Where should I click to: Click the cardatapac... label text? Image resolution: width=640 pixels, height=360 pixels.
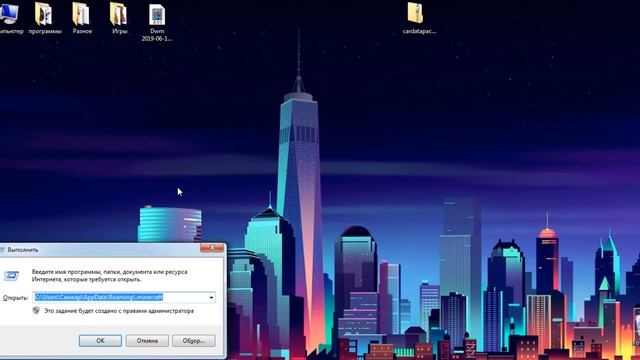419,31
